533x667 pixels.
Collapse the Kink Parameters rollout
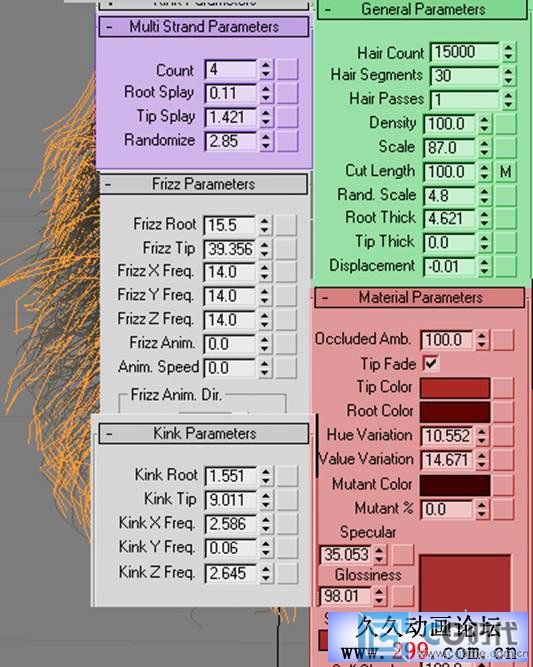(204, 434)
